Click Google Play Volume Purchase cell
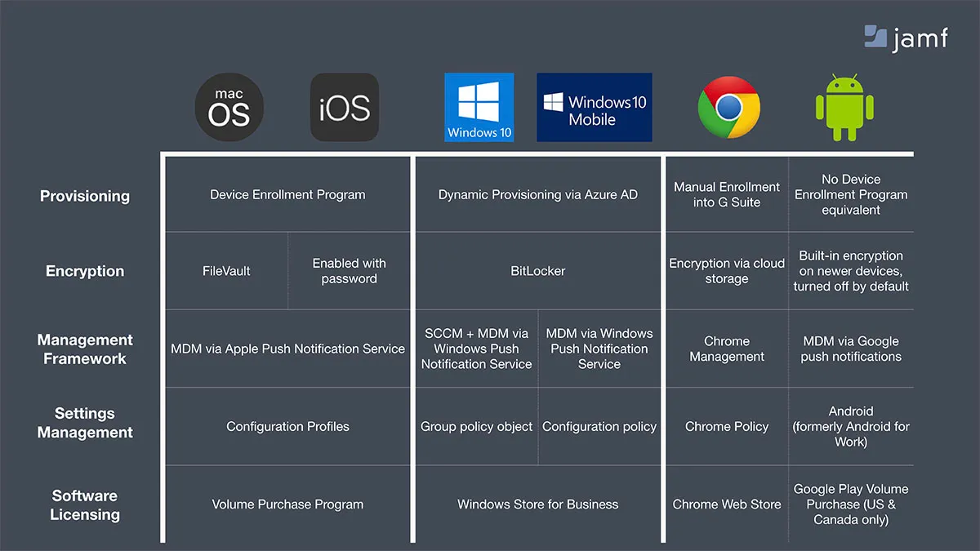The height and width of the screenshot is (551, 980). point(851,504)
